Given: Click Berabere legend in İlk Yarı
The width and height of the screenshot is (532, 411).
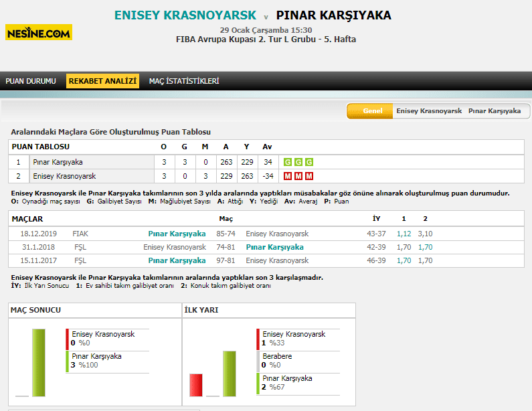Looking at the screenshot, I should point(298,361).
